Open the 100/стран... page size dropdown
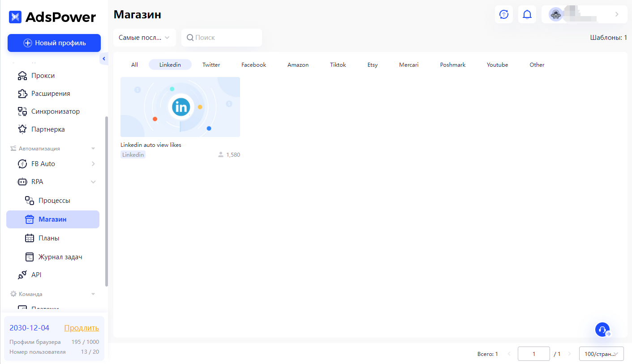 click(602, 354)
